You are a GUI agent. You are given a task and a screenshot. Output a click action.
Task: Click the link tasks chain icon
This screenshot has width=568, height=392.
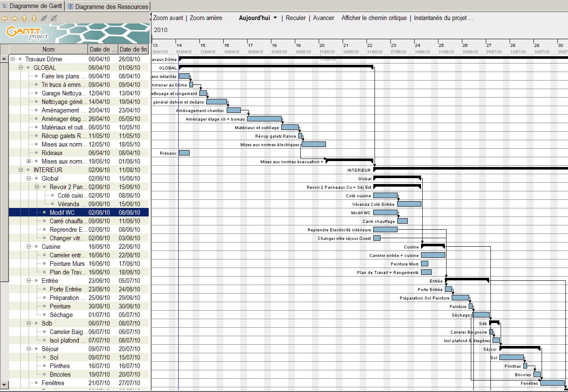click(x=44, y=18)
